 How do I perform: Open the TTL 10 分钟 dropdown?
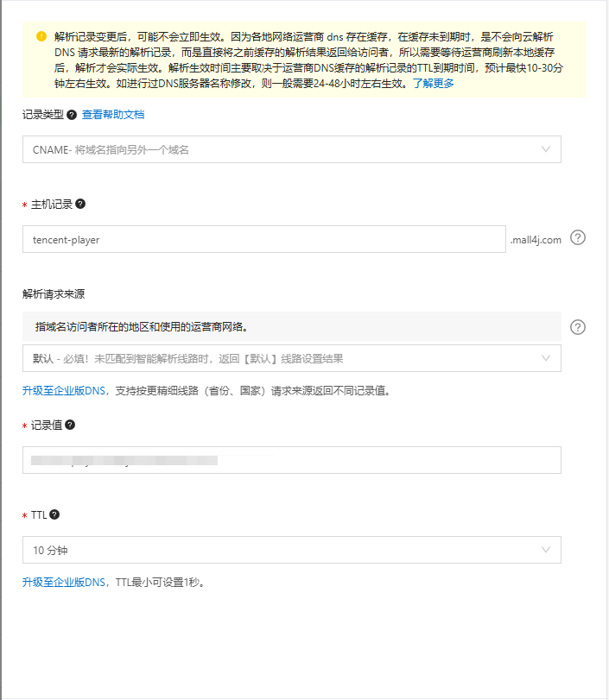[x=291, y=550]
